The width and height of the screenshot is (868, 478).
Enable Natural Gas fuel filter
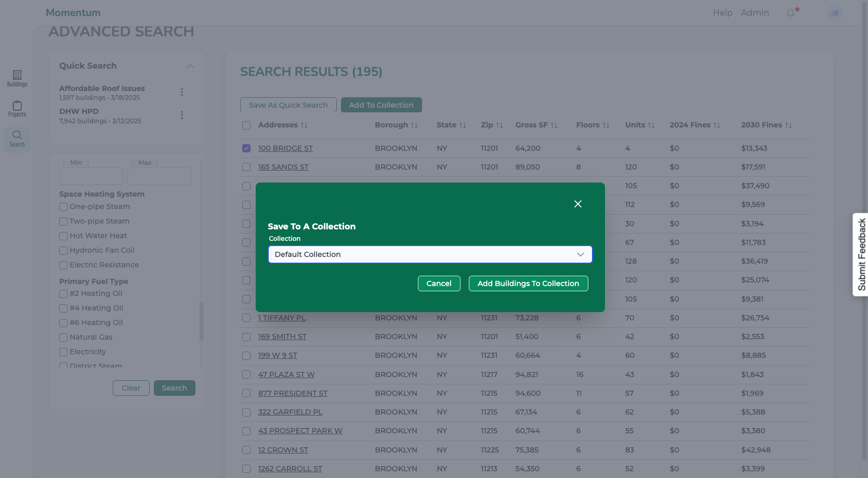click(63, 338)
